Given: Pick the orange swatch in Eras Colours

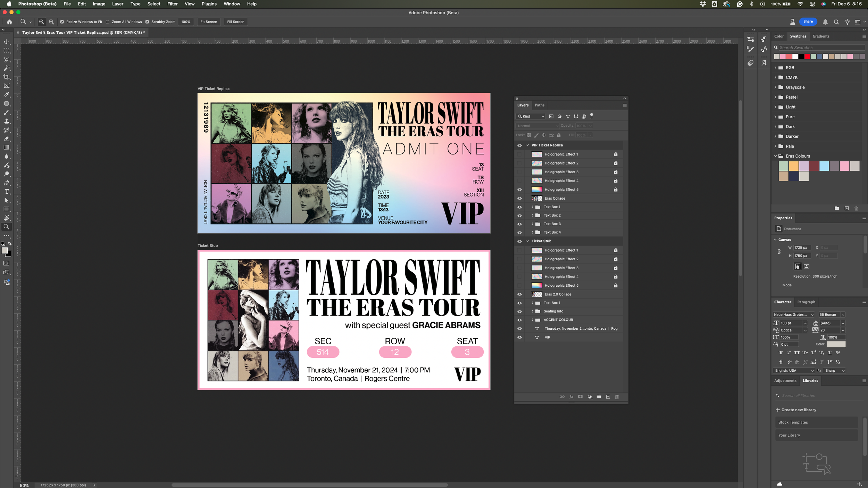Looking at the screenshot, I should point(793,166).
